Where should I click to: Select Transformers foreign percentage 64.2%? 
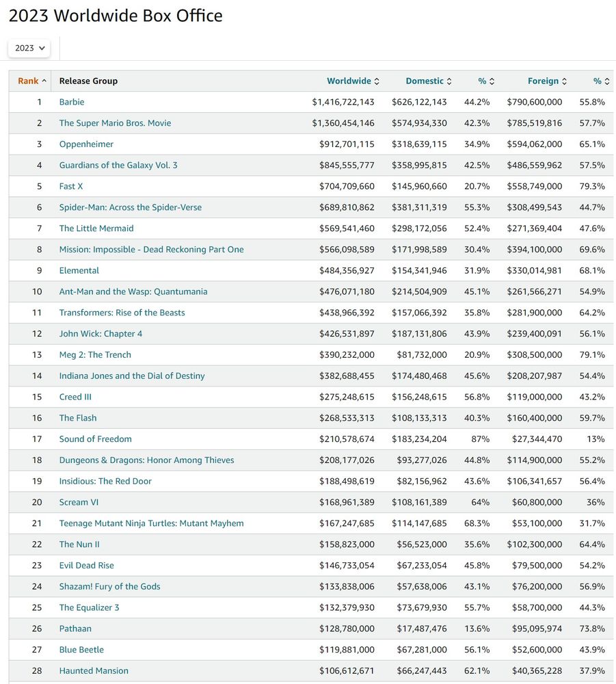point(592,313)
